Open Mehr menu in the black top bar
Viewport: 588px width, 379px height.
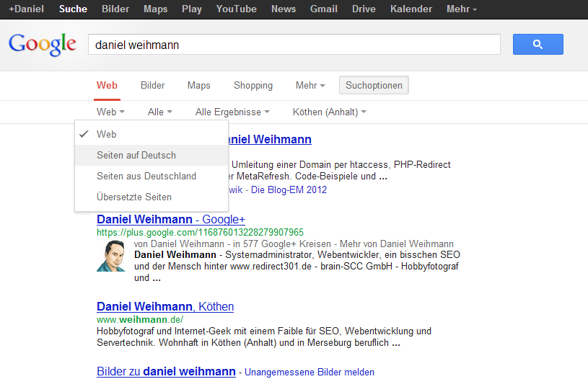(x=461, y=9)
